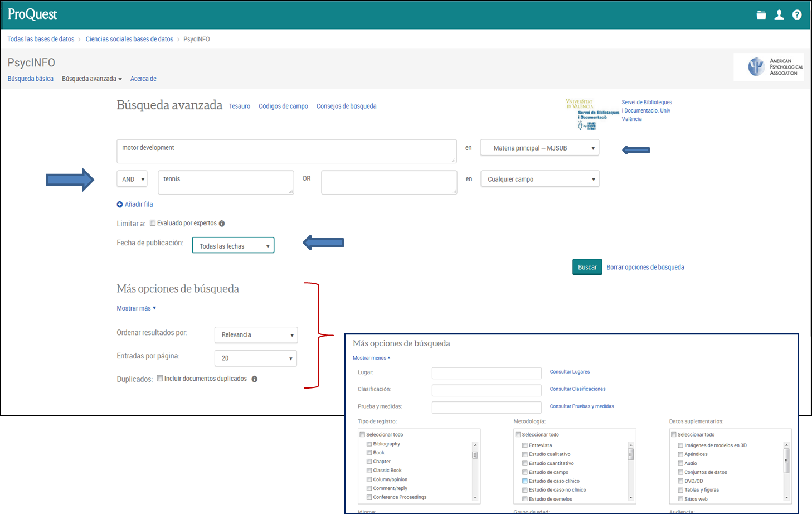Image resolution: width=812 pixels, height=514 pixels.
Task: Tick Conference Proceedings checkbox
Action: tap(369, 497)
